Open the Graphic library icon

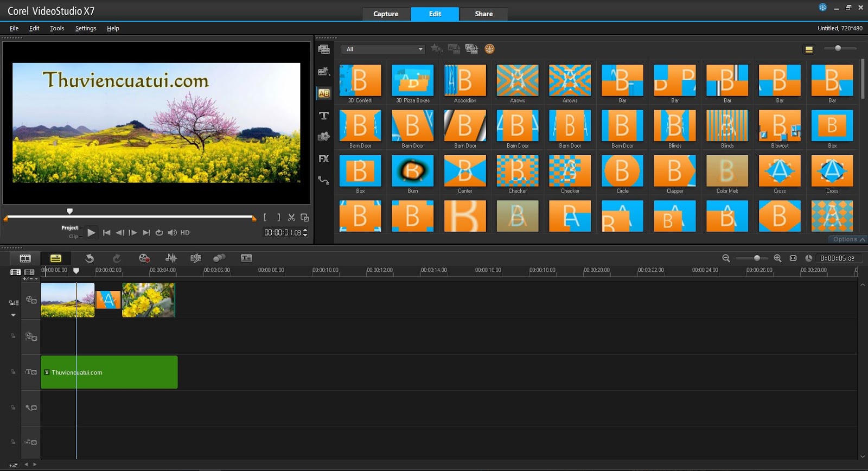coord(324,137)
